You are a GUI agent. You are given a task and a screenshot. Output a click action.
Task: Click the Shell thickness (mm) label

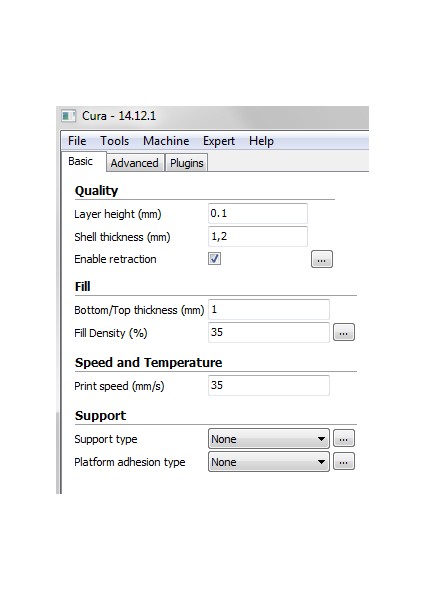pyautogui.click(x=122, y=237)
